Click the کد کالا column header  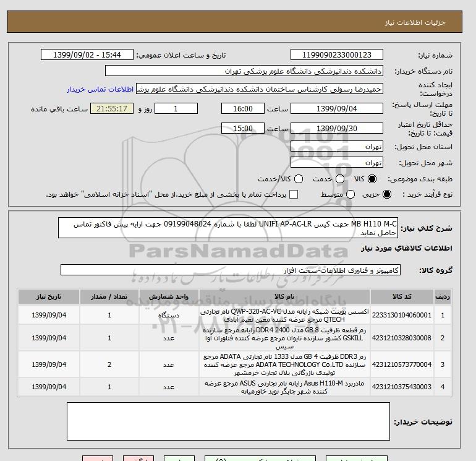402,296
